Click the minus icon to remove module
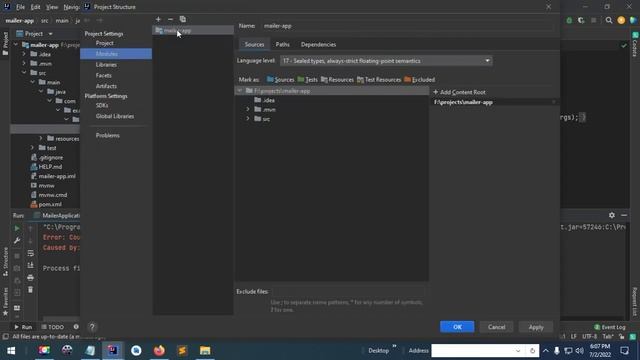The image size is (640, 360). point(171,19)
